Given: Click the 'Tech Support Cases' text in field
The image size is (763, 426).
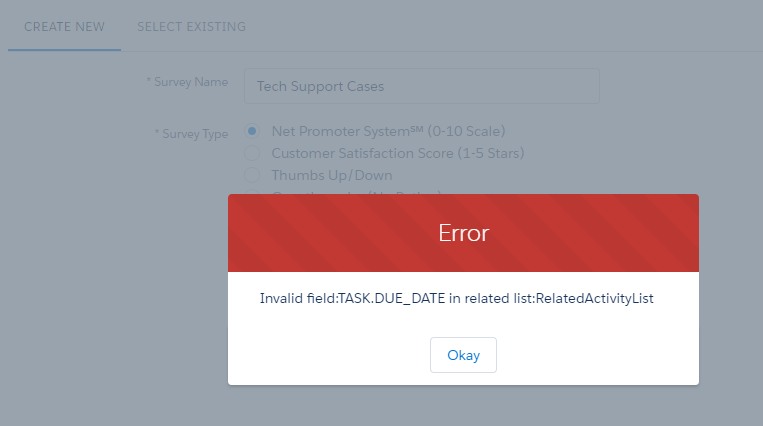Looking at the screenshot, I should (x=320, y=86).
